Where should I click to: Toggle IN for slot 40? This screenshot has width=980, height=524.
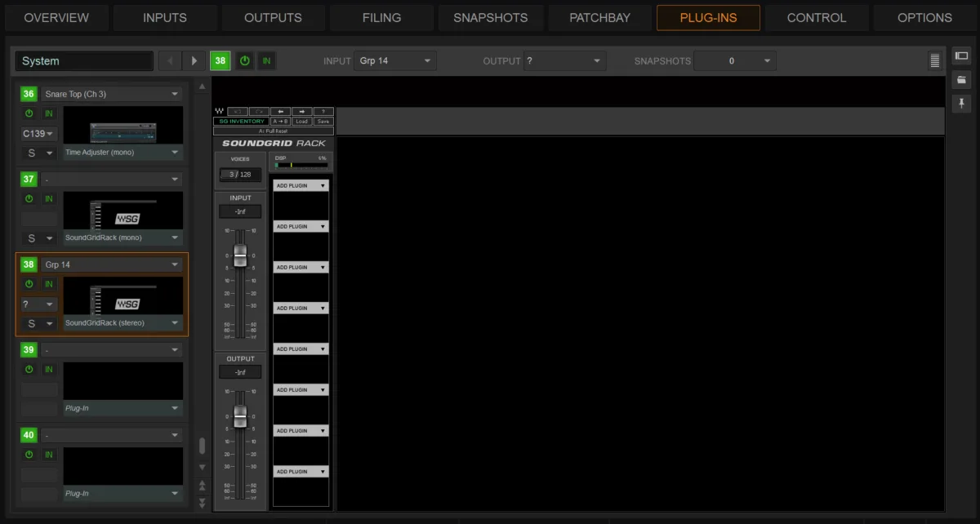[x=49, y=455]
